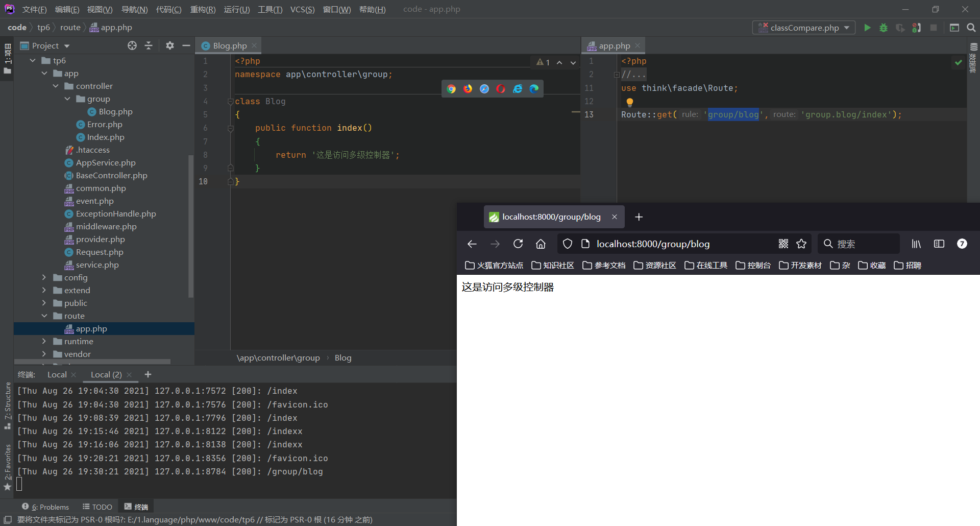Open Blog.php in project tree
This screenshot has width=980, height=526.
(x=110, y=111)
